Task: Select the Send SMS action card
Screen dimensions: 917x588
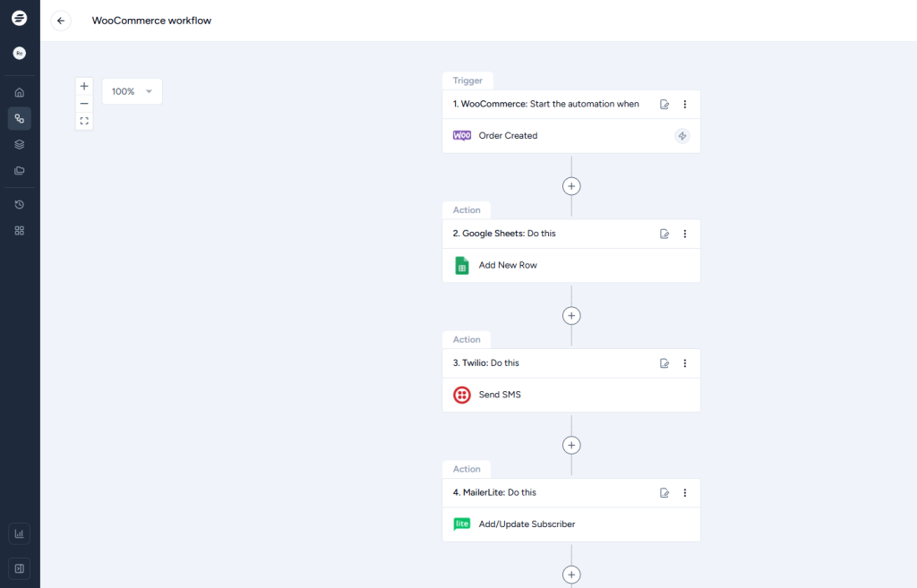Action: coord(571,395)
